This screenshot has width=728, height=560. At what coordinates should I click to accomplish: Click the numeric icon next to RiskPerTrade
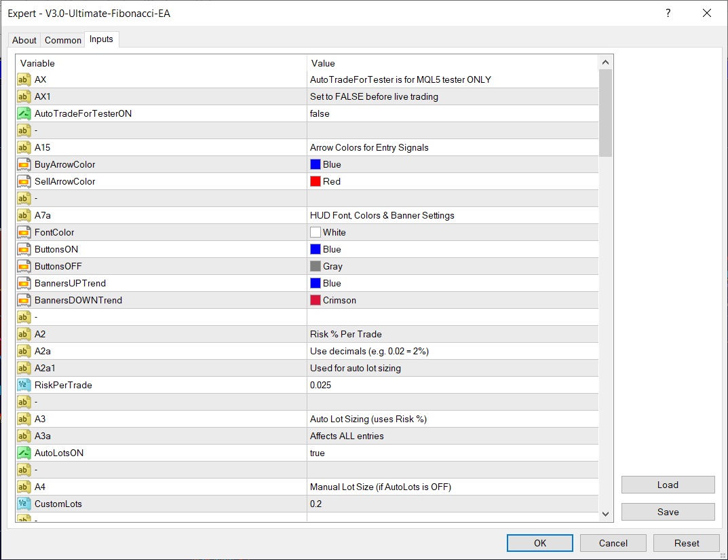pyautogui.click(x=24, y=385)
